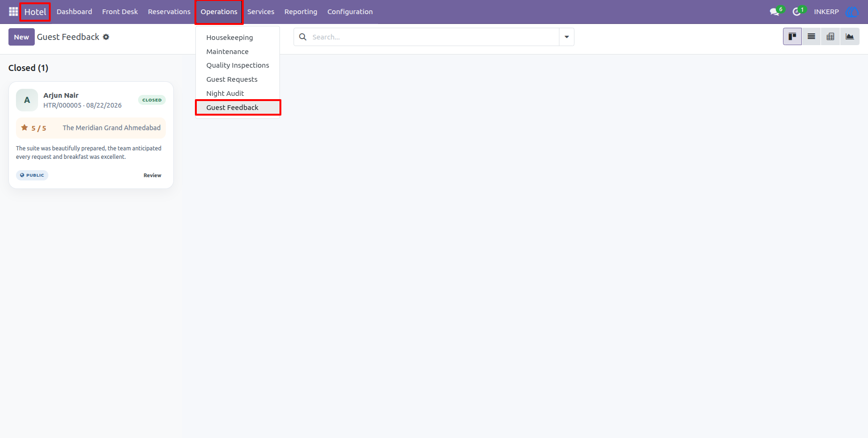
Task: Open the Configuration menu
Action: point(350,12)
